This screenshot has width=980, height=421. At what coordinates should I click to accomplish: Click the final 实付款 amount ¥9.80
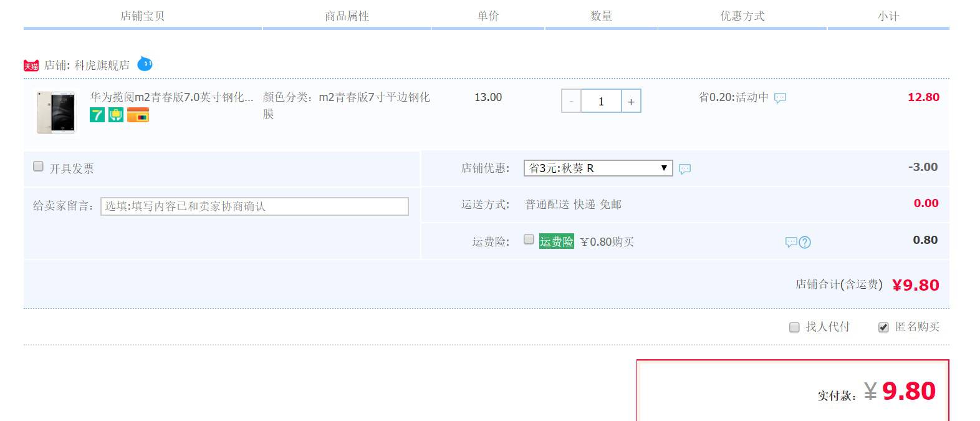900,391
